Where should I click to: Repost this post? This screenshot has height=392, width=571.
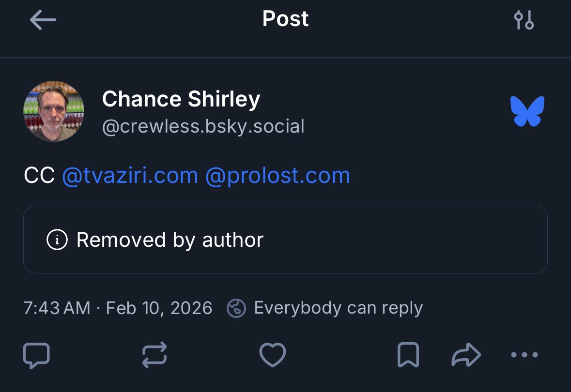[x=154, y=355]
